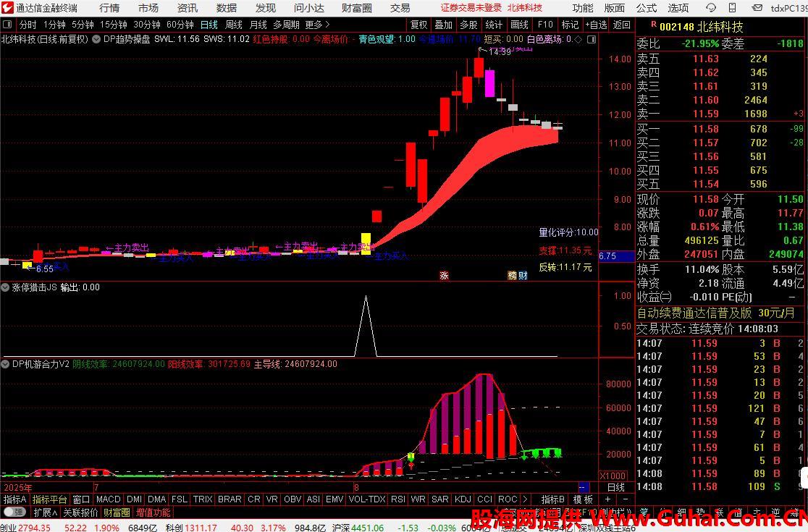Open the 数据 menu
Image resolution: width=808 pixels, height=532 pixels.
point(227,8)
